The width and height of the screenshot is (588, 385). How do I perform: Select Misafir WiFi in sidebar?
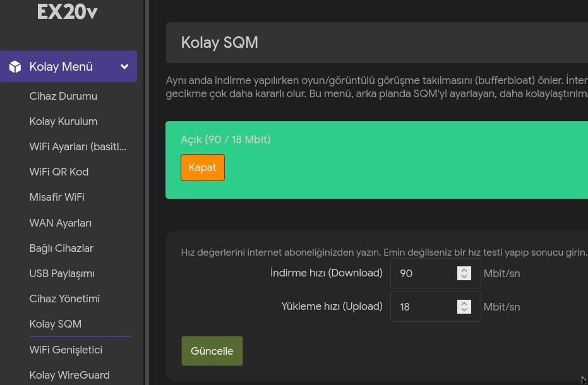[x=57, y=197]
